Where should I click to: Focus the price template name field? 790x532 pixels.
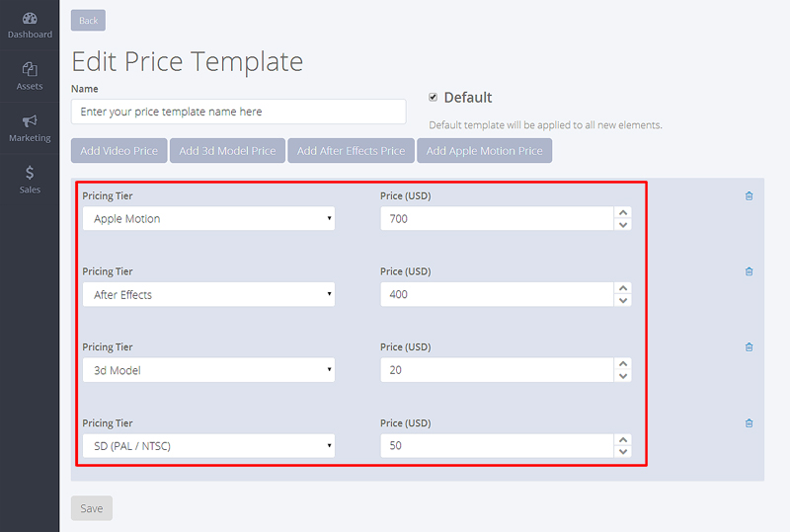tap(238, 112)
